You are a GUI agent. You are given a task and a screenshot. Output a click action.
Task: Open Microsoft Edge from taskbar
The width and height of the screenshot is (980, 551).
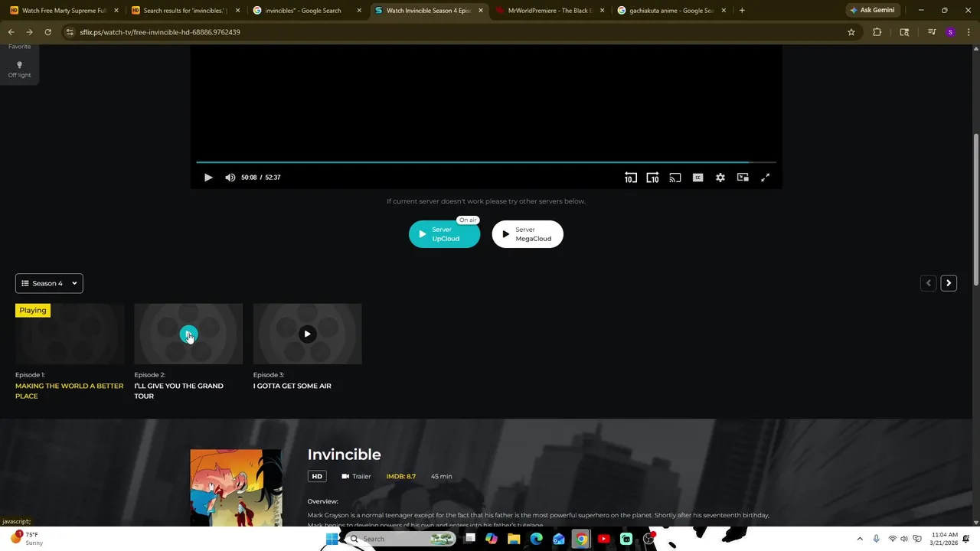click(536, 539)
